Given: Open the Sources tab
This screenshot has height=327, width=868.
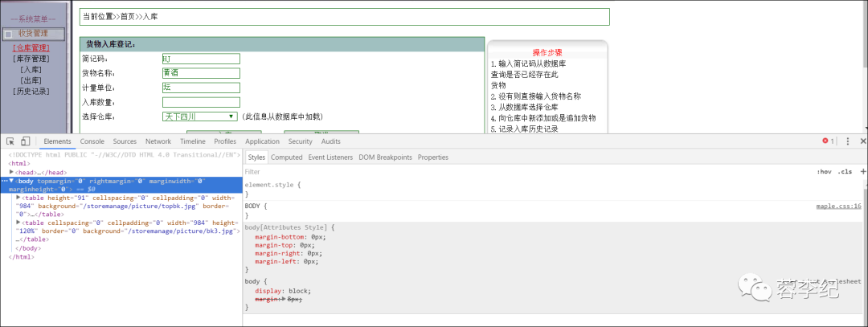Looking at the screenshot, I should (x=125, y=141).
